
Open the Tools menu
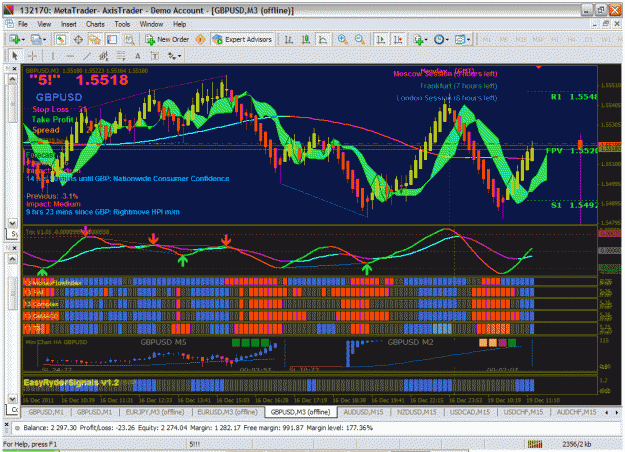click(x=122, y=24)
